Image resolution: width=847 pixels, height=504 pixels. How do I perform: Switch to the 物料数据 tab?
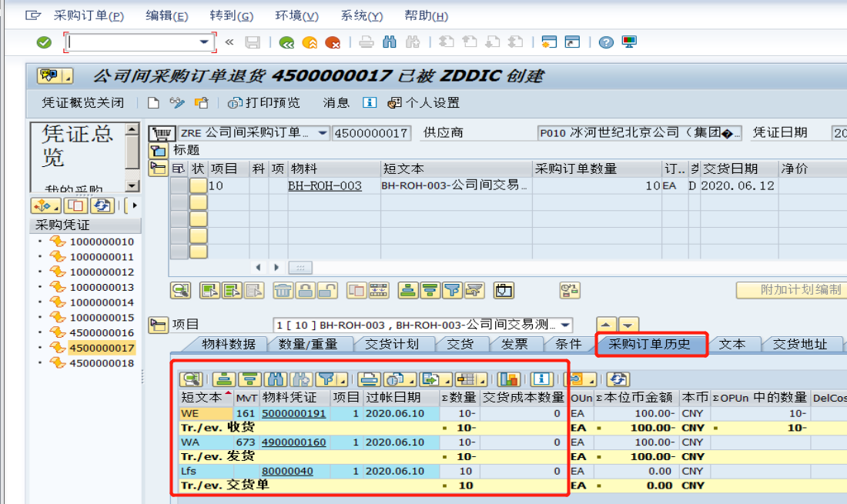tap(229, 344)
